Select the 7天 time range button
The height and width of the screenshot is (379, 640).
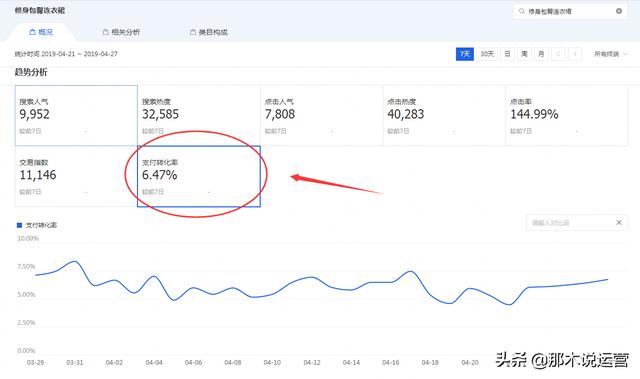coord(465,54)
